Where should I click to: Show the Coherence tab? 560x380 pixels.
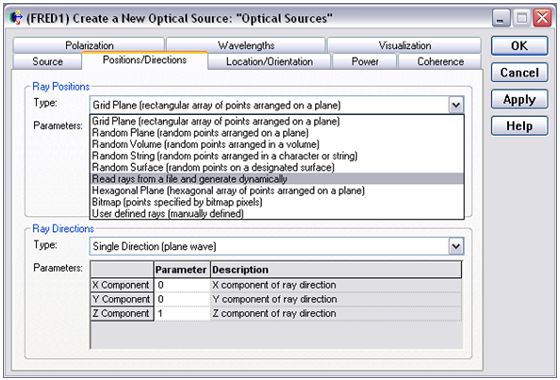click(x=440, y=61)
